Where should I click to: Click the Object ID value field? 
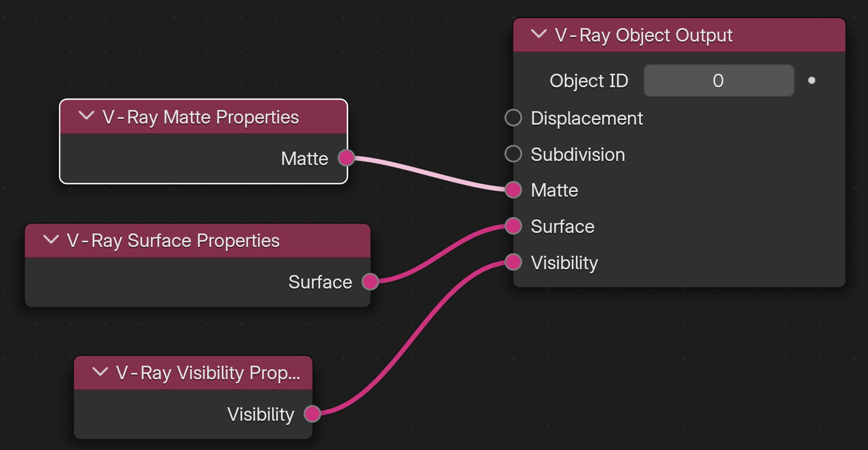pyautogui.click(x=719, y=81)
